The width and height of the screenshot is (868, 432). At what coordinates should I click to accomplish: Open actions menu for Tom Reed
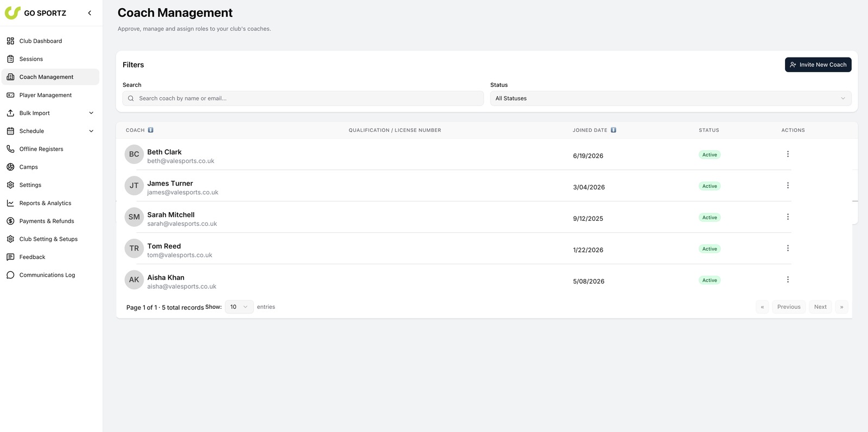[788, 248]
